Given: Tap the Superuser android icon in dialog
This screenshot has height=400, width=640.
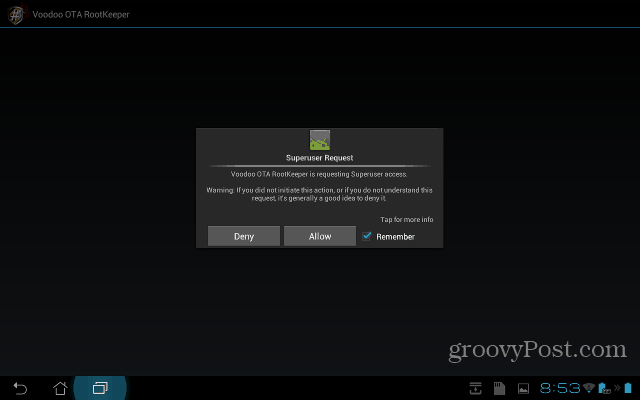Looking at the screenshot, I should [320, 140].
